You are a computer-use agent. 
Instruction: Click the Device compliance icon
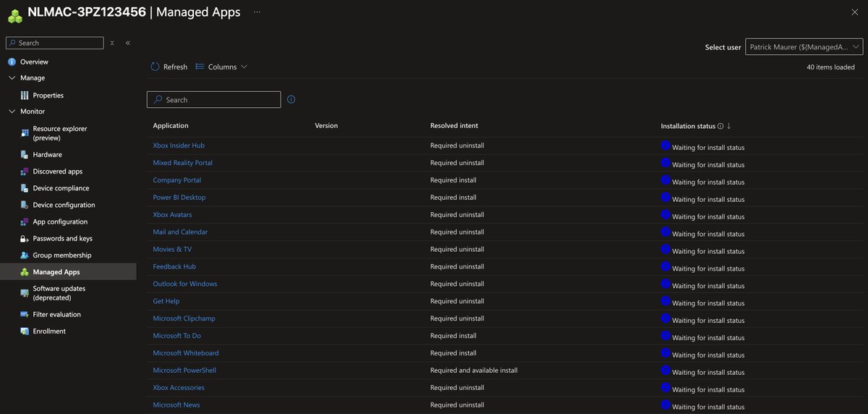tap(25, 188)
